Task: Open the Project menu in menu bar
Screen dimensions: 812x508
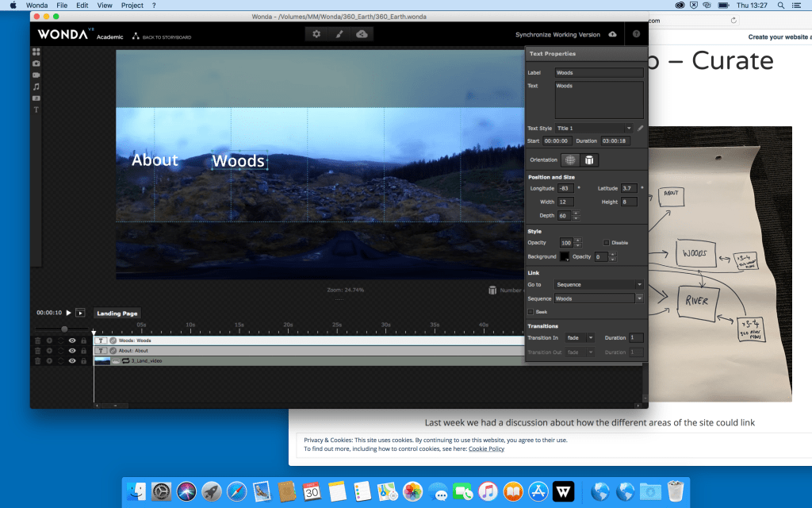Action: [x=132, y=5]
